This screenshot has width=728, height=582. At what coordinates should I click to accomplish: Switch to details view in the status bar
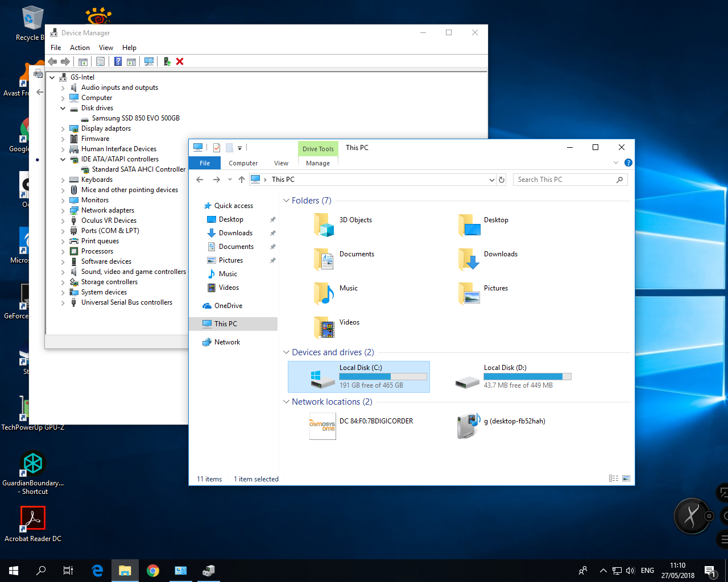coord(614,479)
